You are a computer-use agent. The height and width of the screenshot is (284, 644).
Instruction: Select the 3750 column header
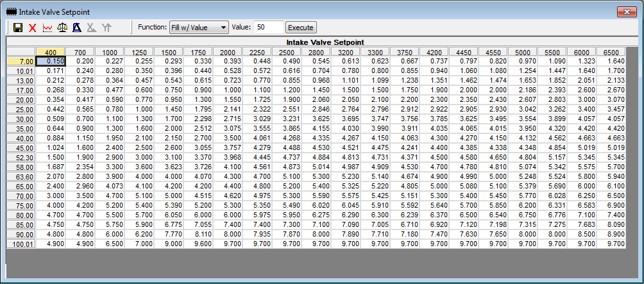pos(405,52)
